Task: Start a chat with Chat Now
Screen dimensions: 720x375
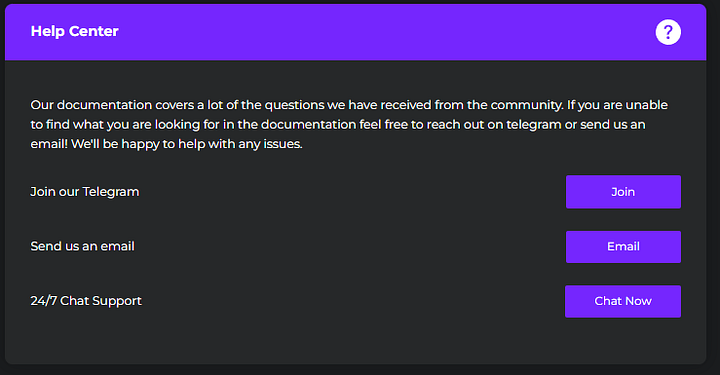Action: [623, 302]
